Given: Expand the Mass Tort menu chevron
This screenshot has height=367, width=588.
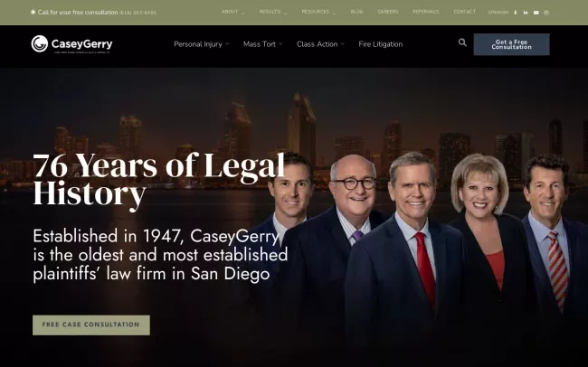Looking at the screenshot, I should pyautogui.click(x=280, y=44).
